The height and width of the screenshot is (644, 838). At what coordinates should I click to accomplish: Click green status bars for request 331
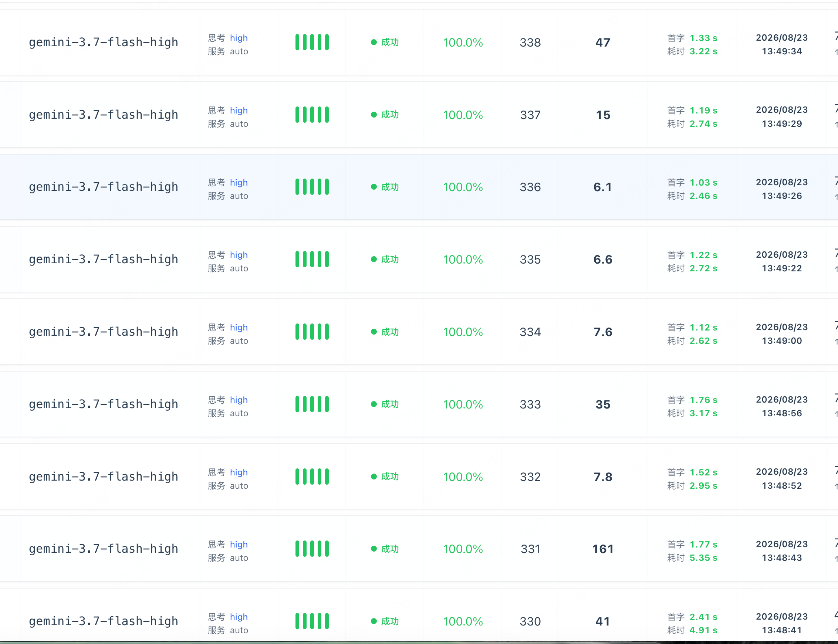(312, 549)
